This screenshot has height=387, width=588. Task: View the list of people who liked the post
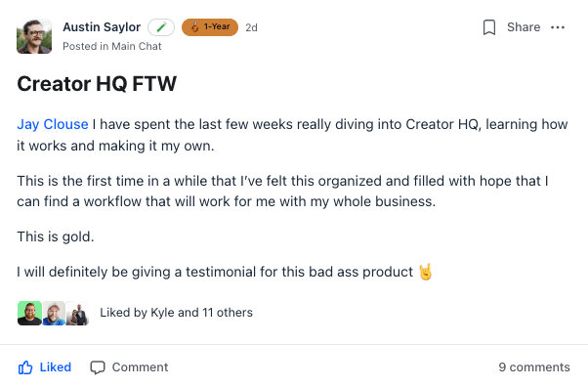[x=176, y=313]
